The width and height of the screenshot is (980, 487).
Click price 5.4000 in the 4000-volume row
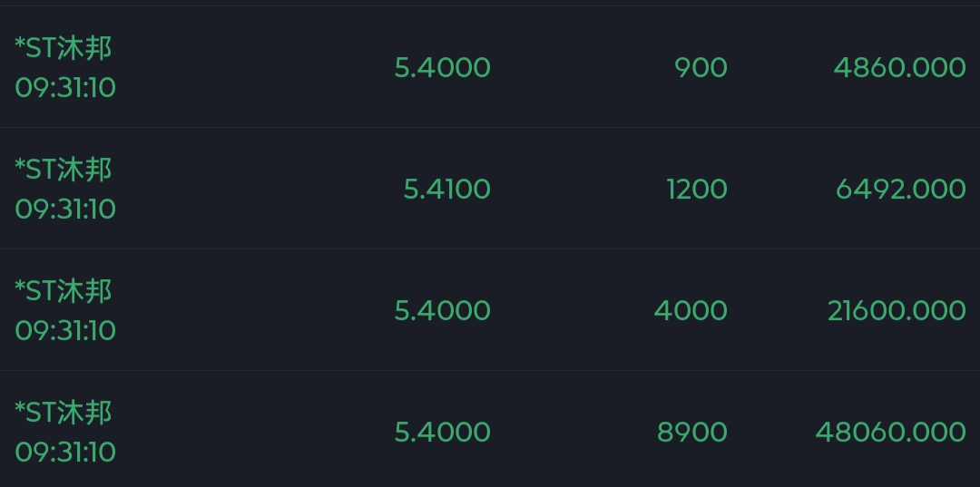[x=442, y=311]
